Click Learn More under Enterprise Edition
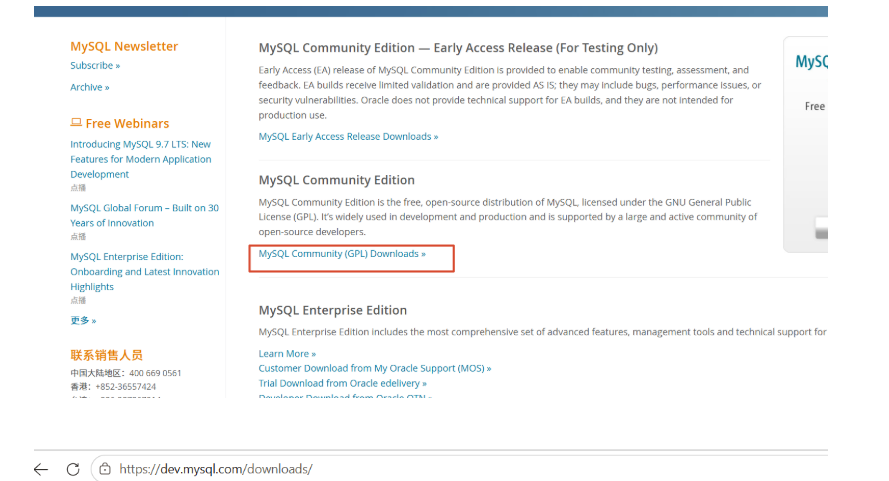This screenshot has width=889, height=481. coord(287,354)
